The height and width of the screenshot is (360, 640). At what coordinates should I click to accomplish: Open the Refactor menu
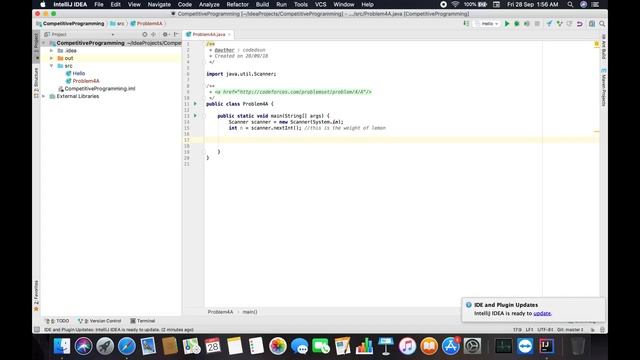point(238,4)
